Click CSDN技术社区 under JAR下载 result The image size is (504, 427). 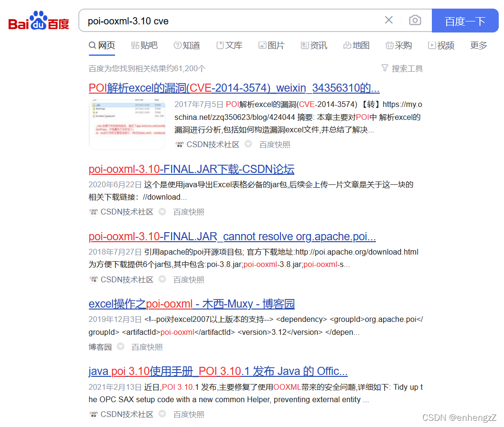127,212
